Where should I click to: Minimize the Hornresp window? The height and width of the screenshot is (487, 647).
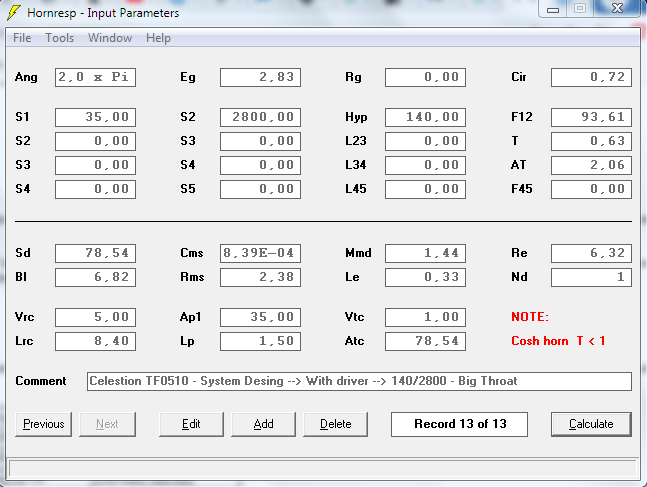[553, 8]
